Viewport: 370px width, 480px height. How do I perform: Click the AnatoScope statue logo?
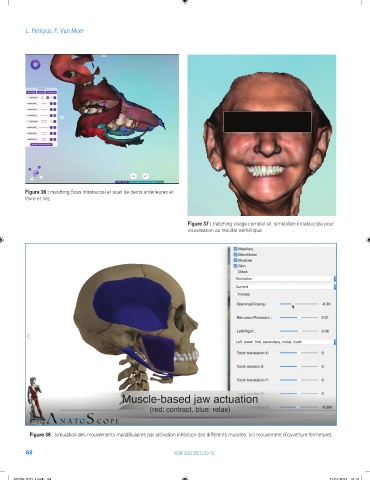click(x=35, y=399)
